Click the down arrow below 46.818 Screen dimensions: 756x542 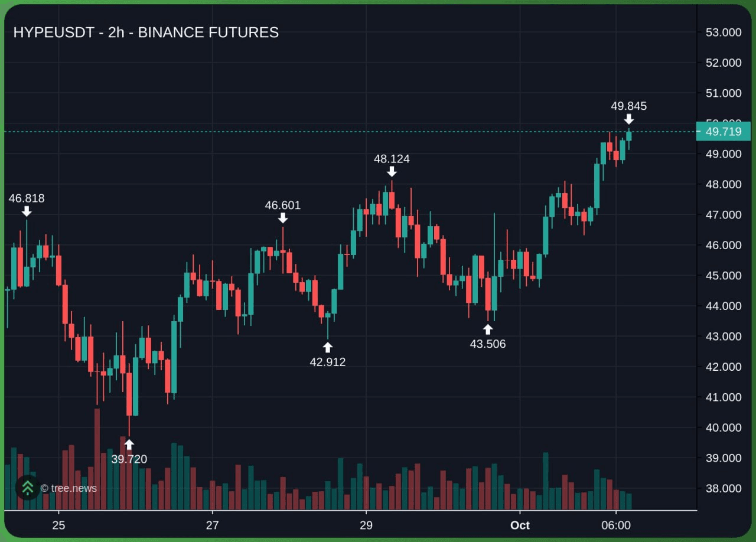[27, 211]
